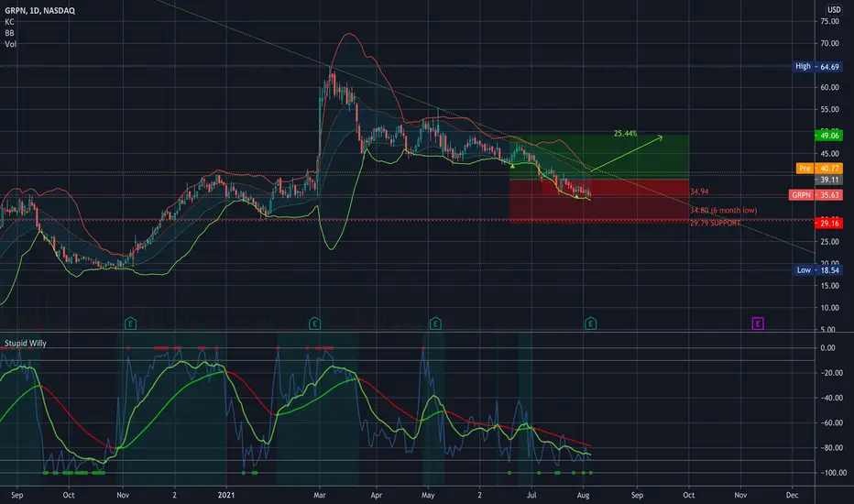Click 60.00 on the price axis
The height and width of the screenshot is (504, 854).
[x=829, y=87]
